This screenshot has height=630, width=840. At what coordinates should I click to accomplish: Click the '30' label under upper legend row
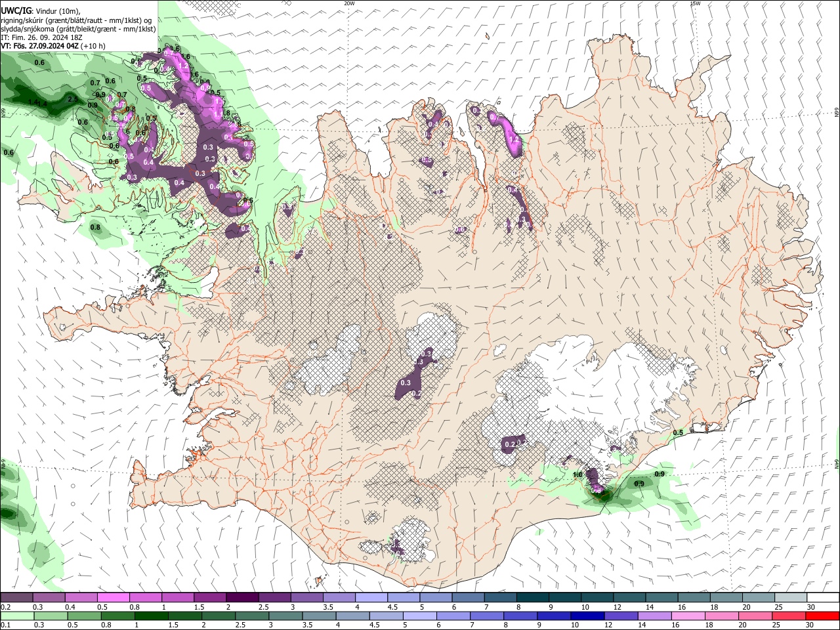(x=811, y=607)
